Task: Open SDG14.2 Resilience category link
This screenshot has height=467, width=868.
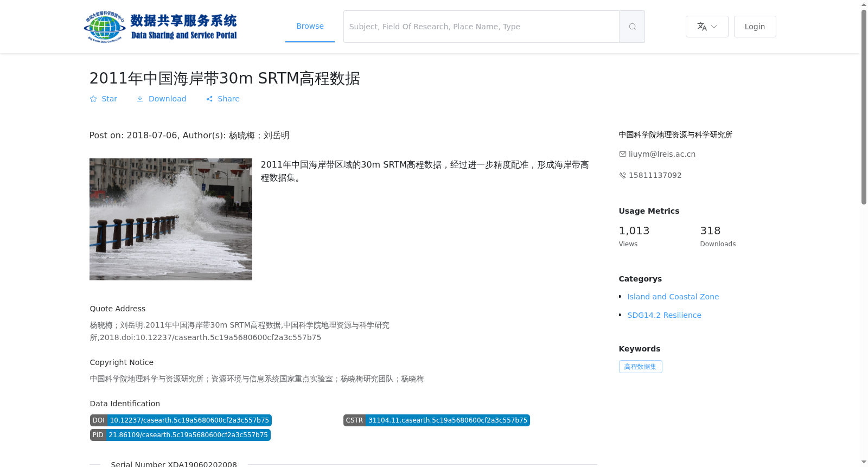Action: 664,315
